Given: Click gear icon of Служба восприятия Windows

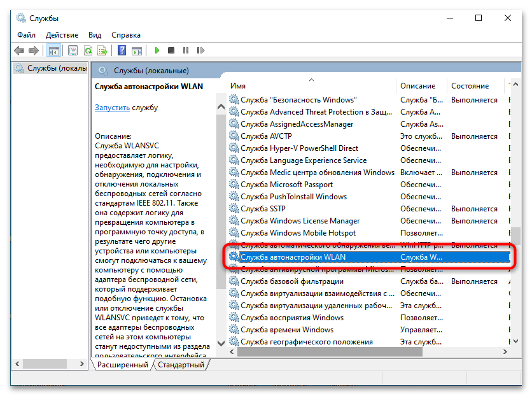Looking at the screenshot, I should coord(234,318).
